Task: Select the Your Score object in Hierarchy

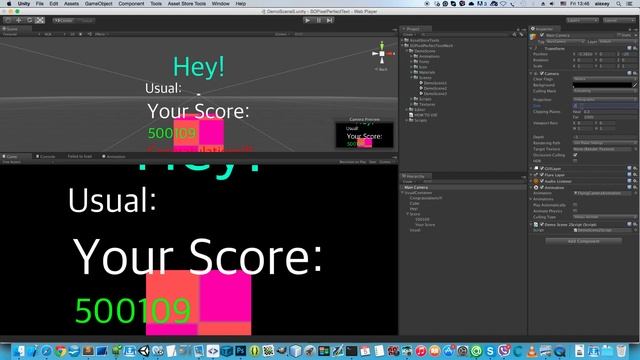Action: point(425,224)
